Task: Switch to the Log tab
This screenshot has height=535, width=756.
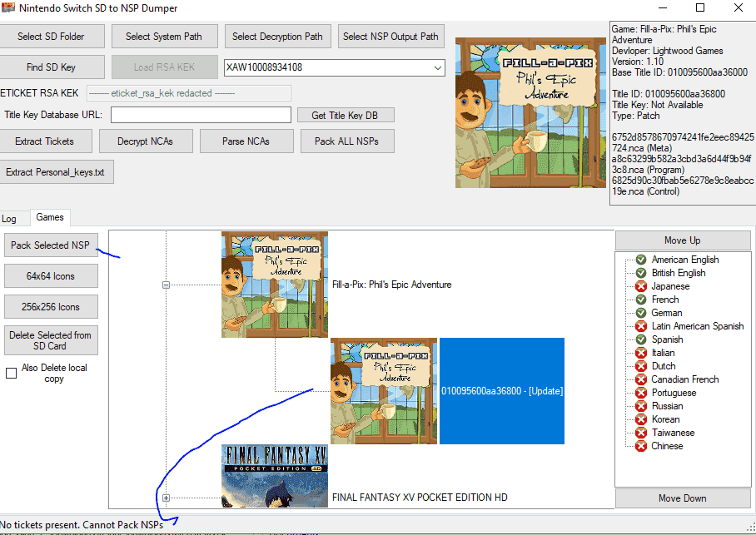Action: tap(9, 219)
